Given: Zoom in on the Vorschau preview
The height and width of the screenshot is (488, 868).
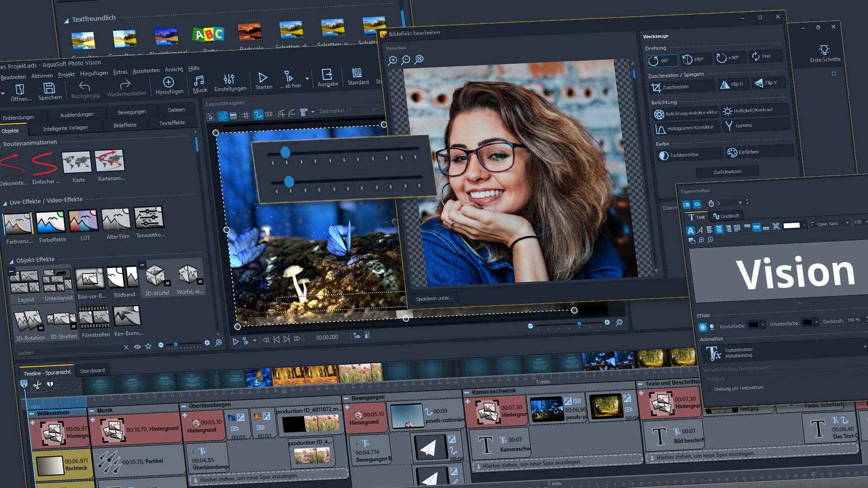Looking at the screenshot, I should [x=392, y=60].
